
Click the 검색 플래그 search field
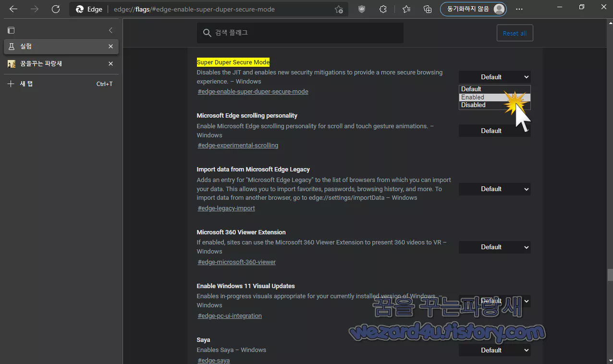pos(300,33)
